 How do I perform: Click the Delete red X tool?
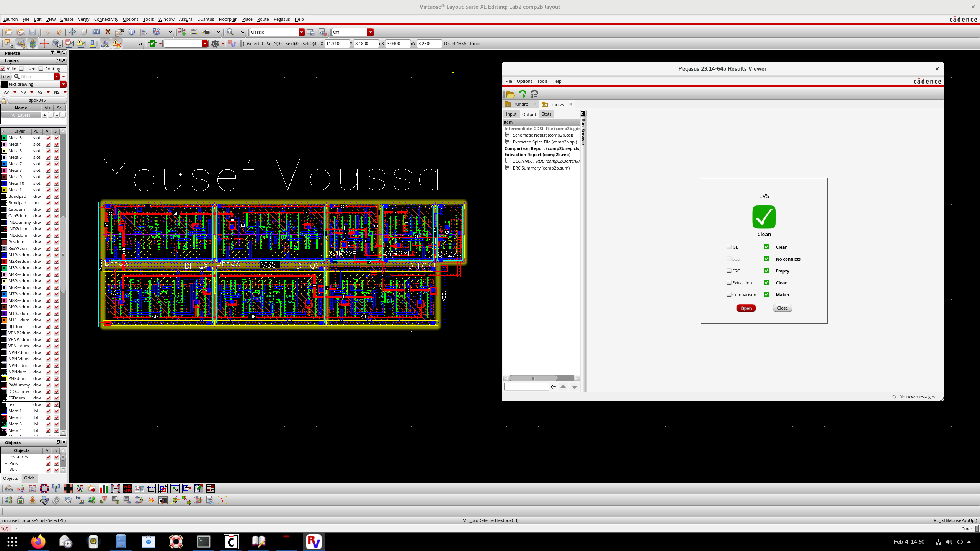coord(108,32)
